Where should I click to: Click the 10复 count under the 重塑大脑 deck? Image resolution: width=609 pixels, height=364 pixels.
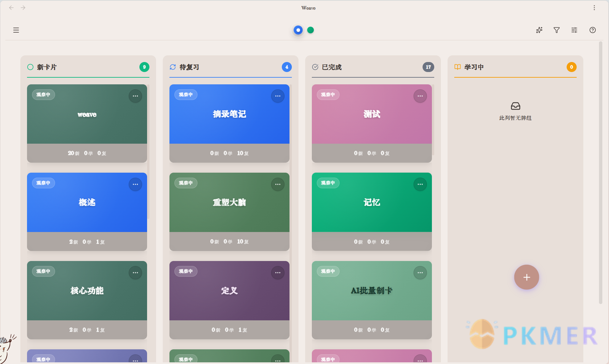(243, 242)
